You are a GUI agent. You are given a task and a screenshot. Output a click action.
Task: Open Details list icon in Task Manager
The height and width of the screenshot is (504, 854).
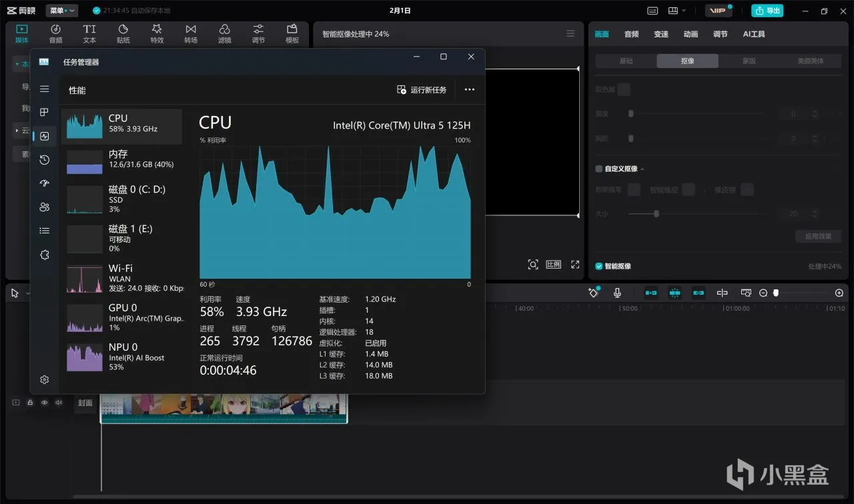click(44, 231)
